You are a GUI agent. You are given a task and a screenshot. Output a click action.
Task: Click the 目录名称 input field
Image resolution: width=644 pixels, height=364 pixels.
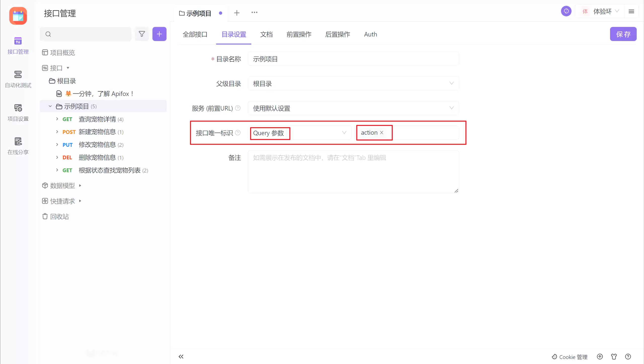tap(353, 59)
